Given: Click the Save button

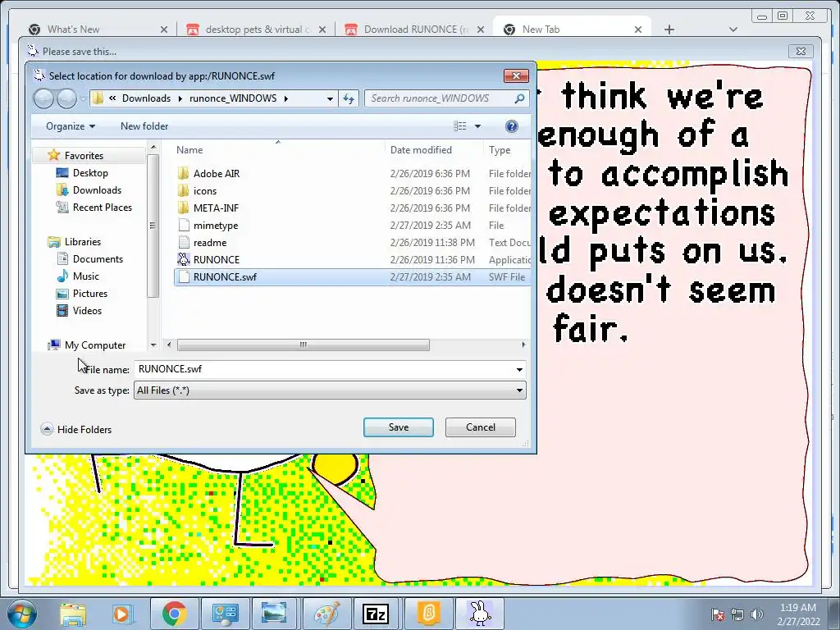Looking at the screenshot, I should click(399, 427).
